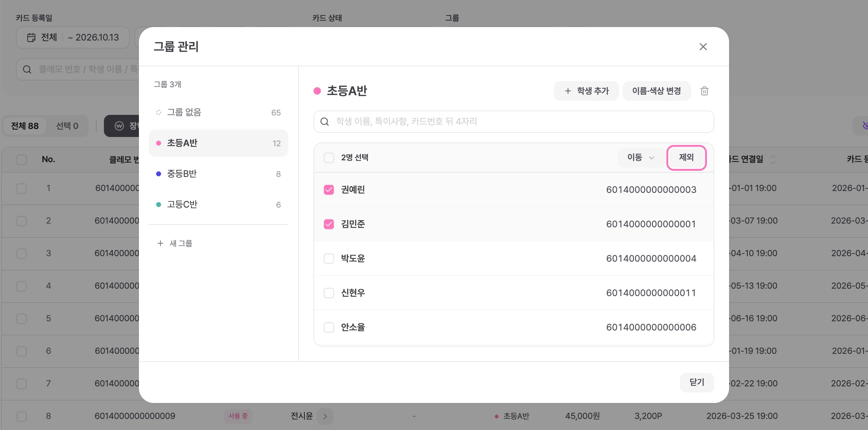Viewport: 868px width, 430px height.
Task: Click 이름·색상 변경 button
Action: click(x=657, y=91)
